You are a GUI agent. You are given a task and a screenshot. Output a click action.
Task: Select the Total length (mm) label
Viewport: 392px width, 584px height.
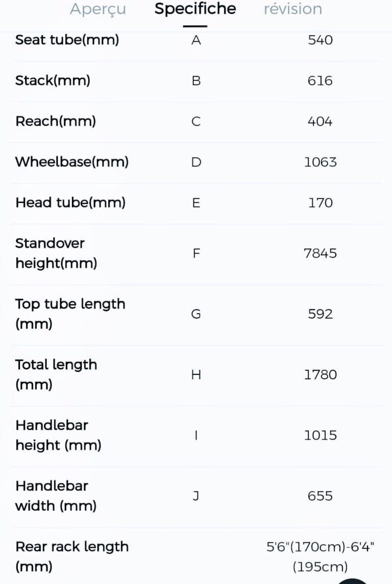coord(56,375)
